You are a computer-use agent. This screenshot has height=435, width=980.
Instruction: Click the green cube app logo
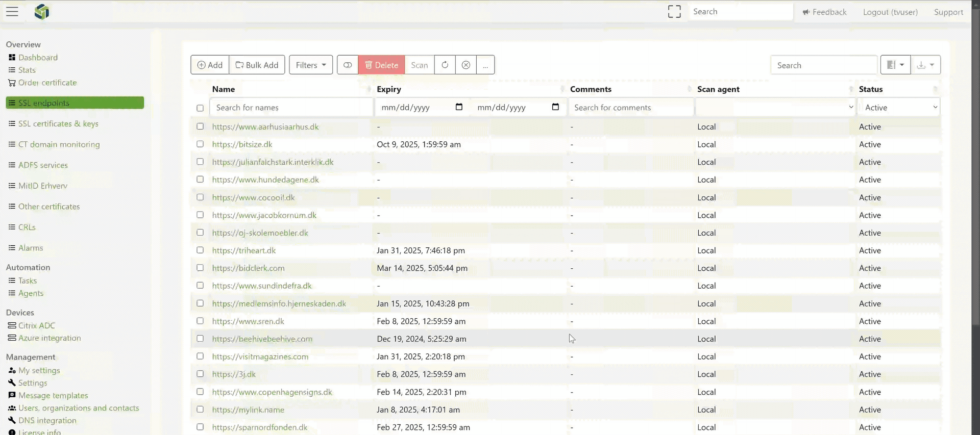(x=42, y=12)
